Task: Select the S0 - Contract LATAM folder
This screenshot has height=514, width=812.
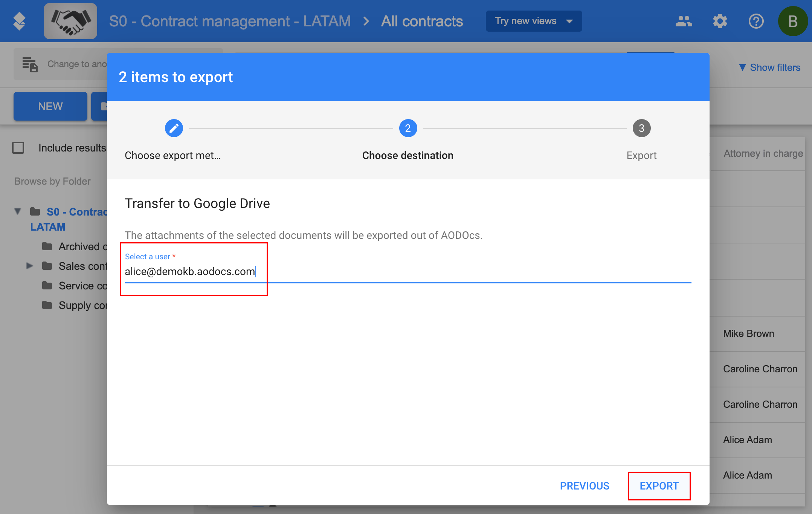Action: 69,219
